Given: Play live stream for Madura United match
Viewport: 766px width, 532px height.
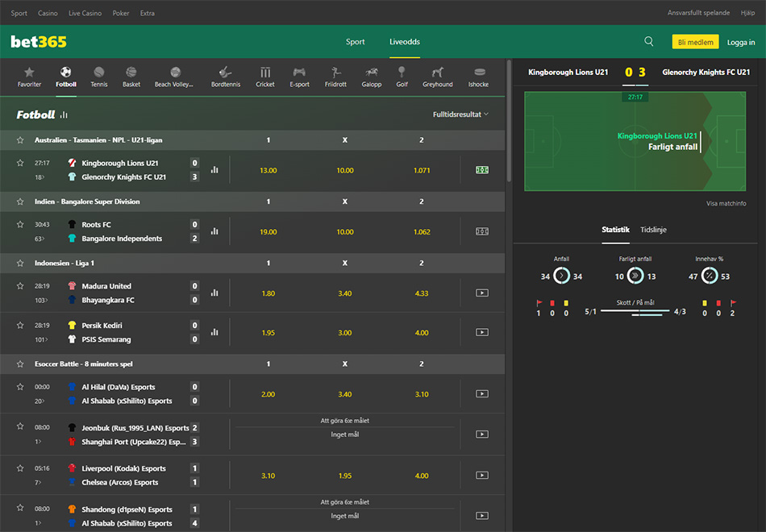Looking at the screenshot, I should pos(482,293).
